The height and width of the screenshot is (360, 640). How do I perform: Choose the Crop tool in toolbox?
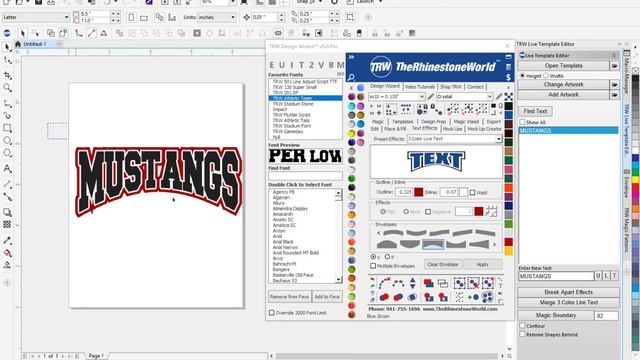click(x=7, y=75)
